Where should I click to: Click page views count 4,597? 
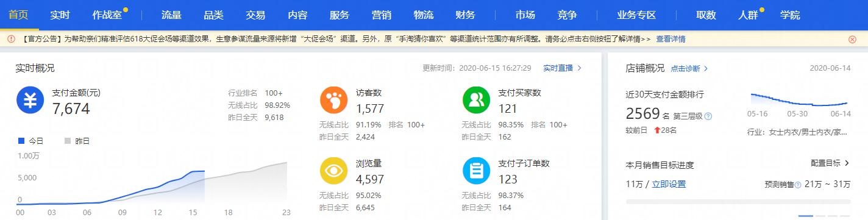[x=370, y=180]
